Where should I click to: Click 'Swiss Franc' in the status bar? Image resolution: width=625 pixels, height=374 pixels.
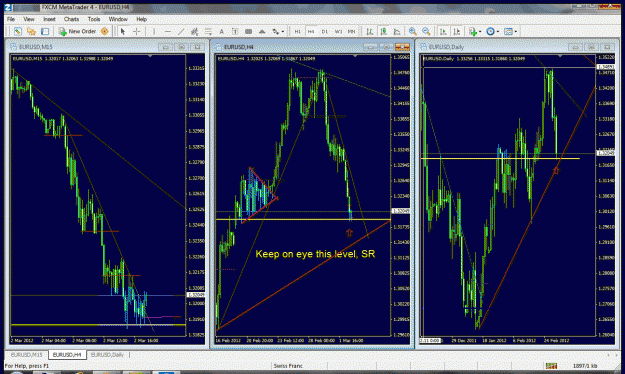tap(288, 366)
